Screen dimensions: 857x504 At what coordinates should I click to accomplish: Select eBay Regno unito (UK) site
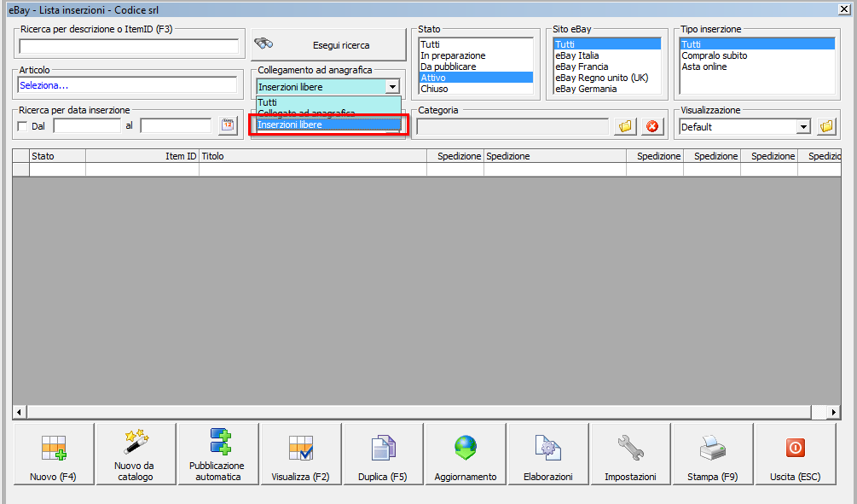tap(606, 78)
